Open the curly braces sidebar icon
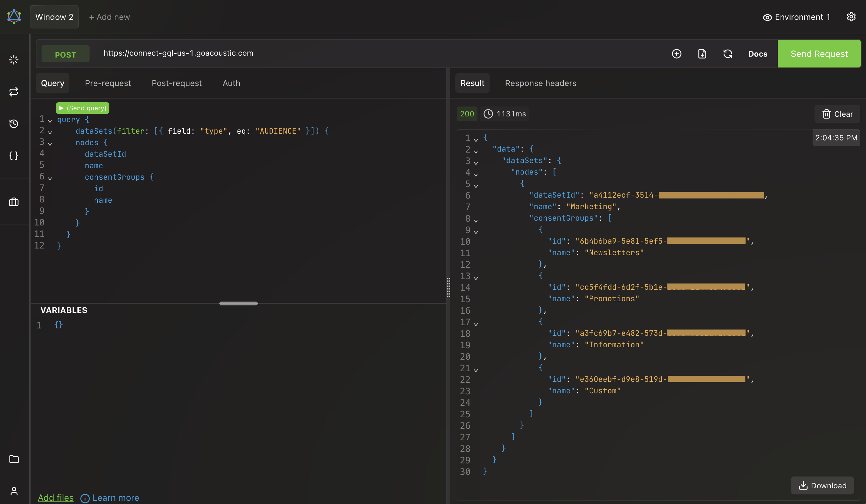The image size is (866, 504). point(14,156)
